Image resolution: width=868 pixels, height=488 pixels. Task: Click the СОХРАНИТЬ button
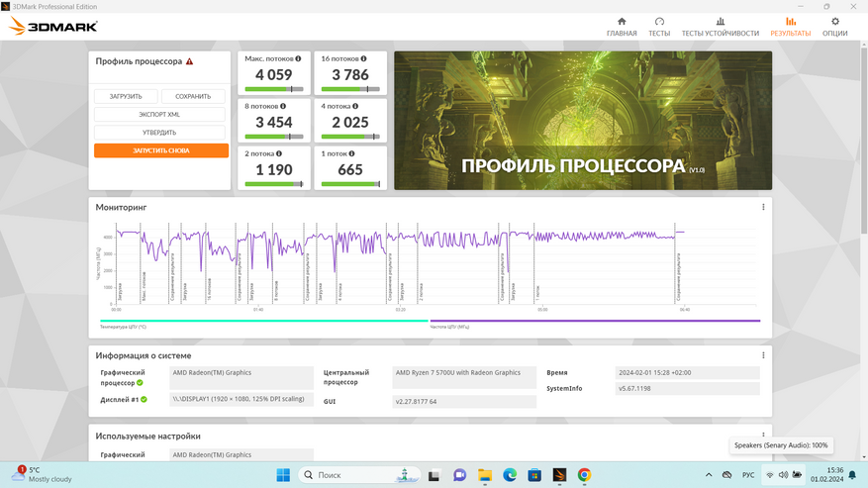(x=193, y=97)
